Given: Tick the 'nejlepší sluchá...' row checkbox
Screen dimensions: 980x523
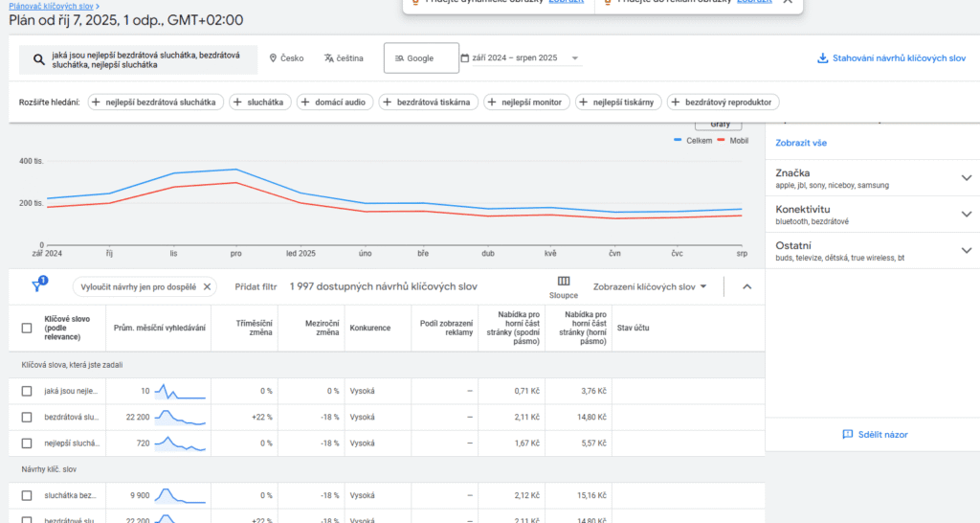Looking at the screenshot, I should click(x=27, y=443).
